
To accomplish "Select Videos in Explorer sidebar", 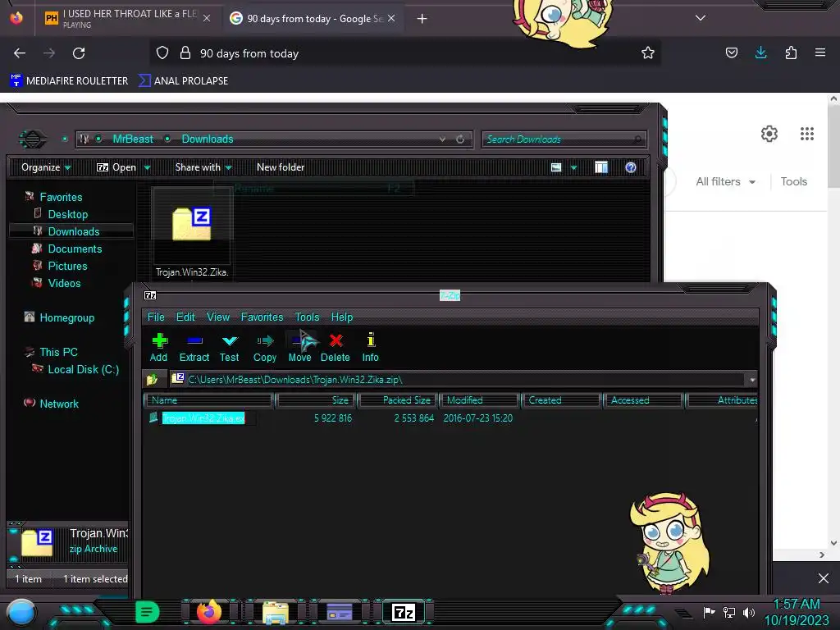I will [x=64, y=283].
